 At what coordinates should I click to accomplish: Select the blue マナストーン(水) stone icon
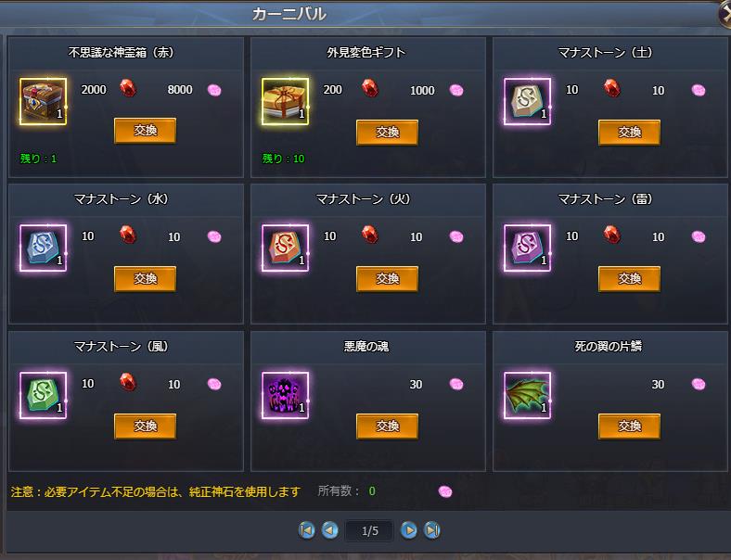(x=43, y=248)
